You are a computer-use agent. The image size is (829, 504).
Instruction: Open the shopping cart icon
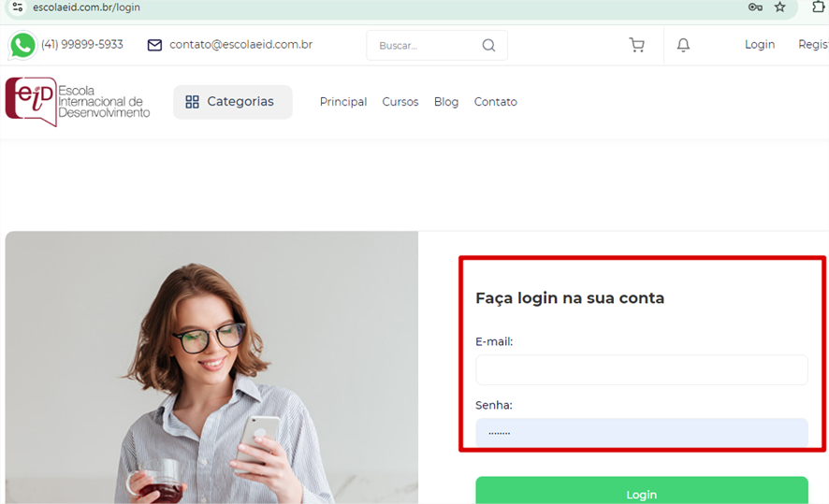click(x=637, y=45)
